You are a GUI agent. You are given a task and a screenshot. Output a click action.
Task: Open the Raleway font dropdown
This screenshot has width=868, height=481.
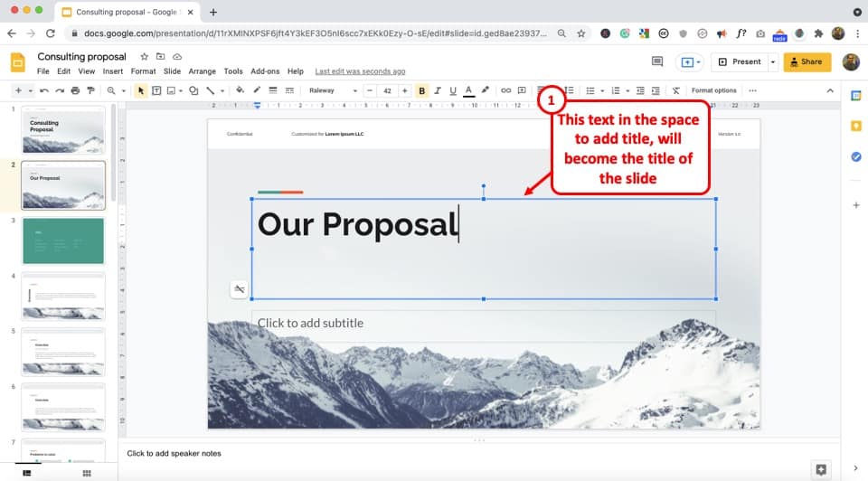(x=333, y=90)
